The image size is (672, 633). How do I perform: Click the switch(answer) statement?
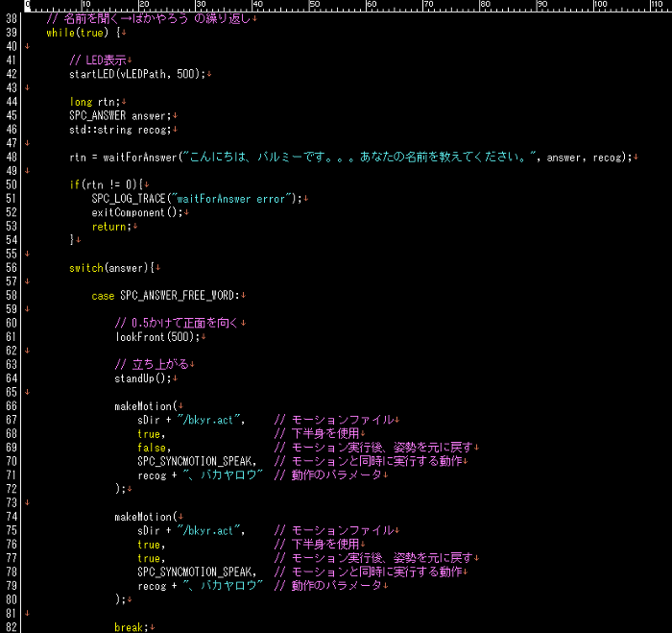pyautogui.click(x=108, y=268)
